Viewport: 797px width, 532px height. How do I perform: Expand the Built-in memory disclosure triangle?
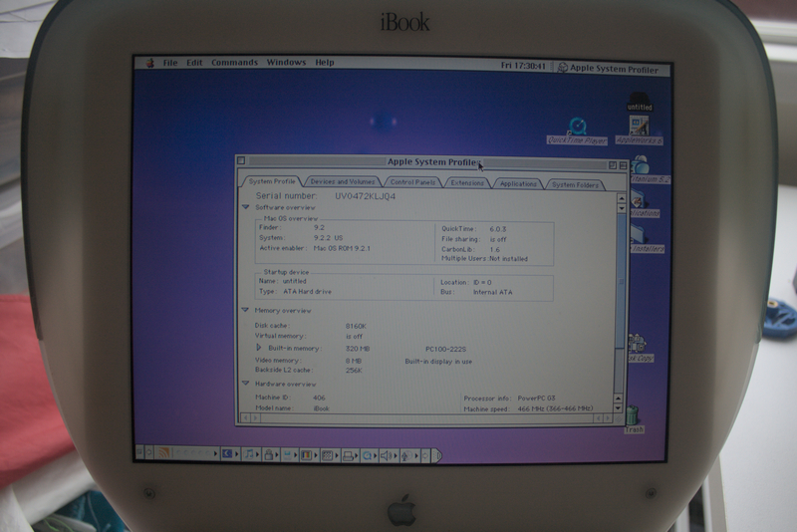tap(259, 348)
